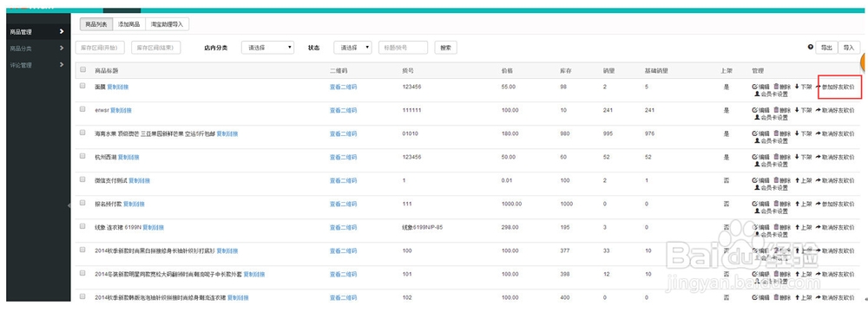Click 取消好友砍价 in the 微信支付测试 row

coord(835,180)
